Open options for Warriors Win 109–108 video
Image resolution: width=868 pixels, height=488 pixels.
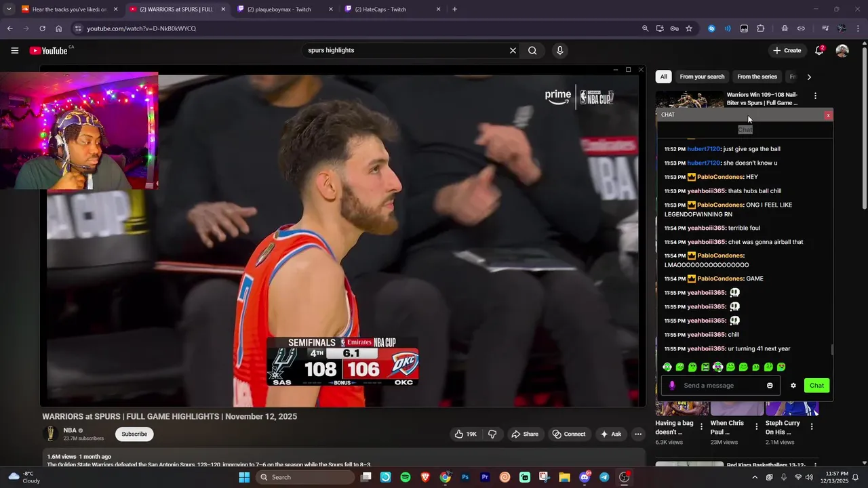pos(815,96)
